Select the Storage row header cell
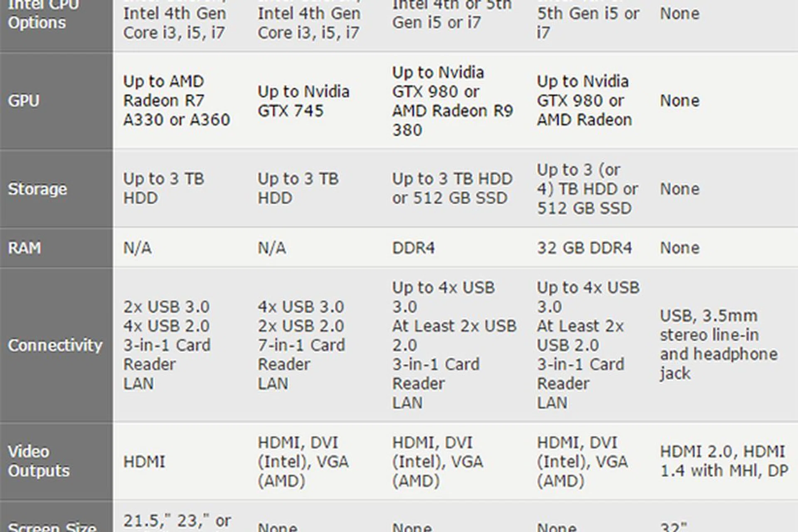 [x=37, y=189]
